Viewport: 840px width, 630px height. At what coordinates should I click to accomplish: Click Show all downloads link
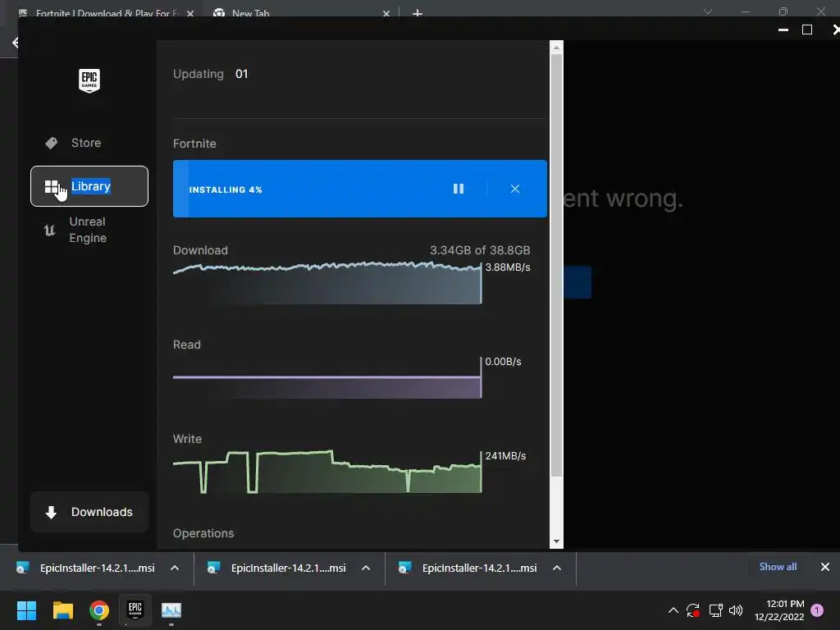[x=778, y=567]
